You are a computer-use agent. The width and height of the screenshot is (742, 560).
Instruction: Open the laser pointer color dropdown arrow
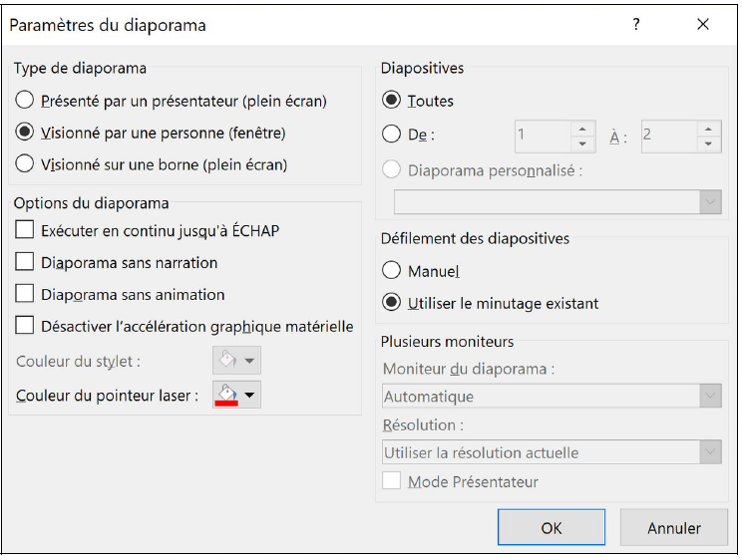pyautogui.click(x=249, y=395)
